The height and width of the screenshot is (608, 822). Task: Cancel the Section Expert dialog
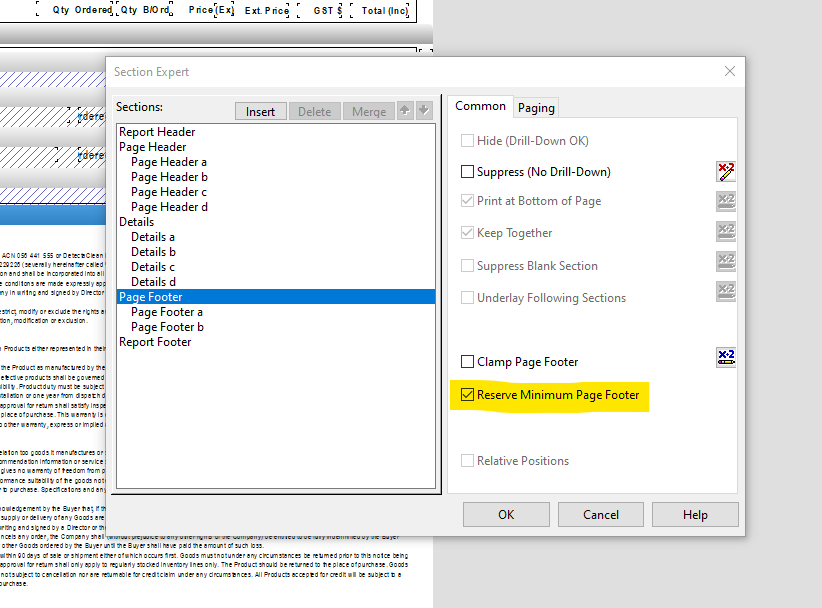point(600,514)
